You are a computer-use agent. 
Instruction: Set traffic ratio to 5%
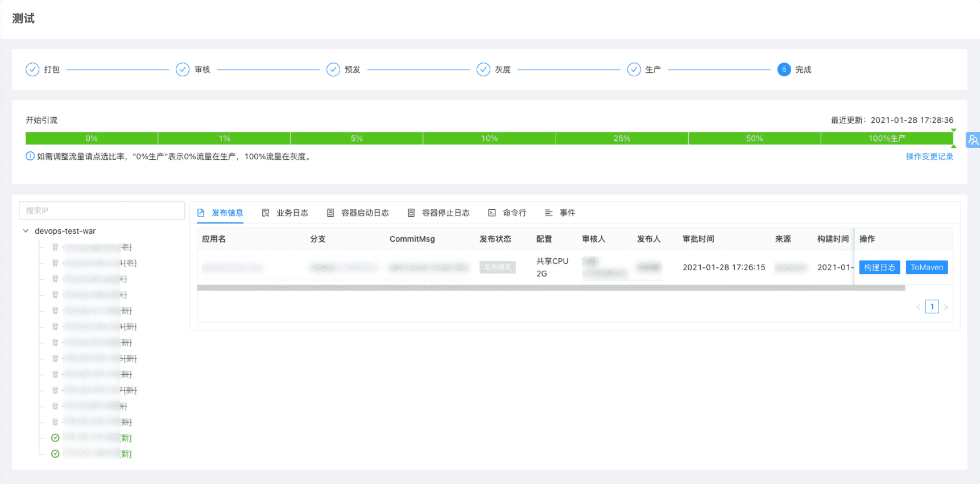click(357, 138)
